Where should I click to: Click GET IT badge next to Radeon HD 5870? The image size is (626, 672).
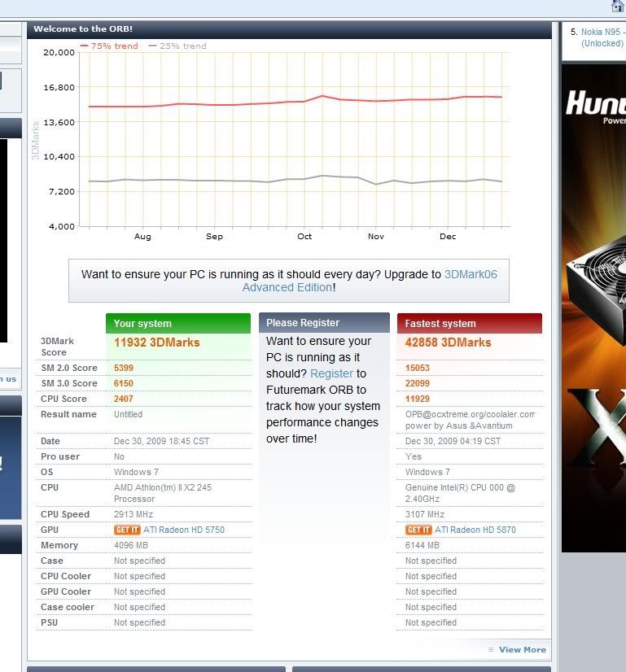[418, 530]
